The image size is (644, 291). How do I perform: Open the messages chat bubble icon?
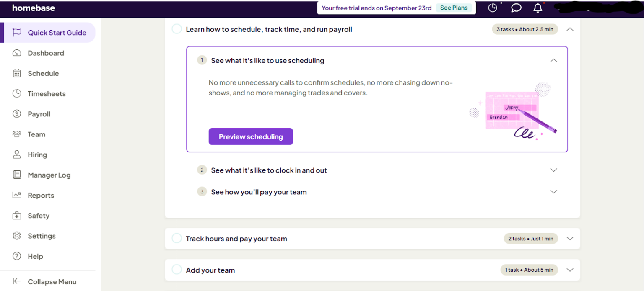(516, 8)
